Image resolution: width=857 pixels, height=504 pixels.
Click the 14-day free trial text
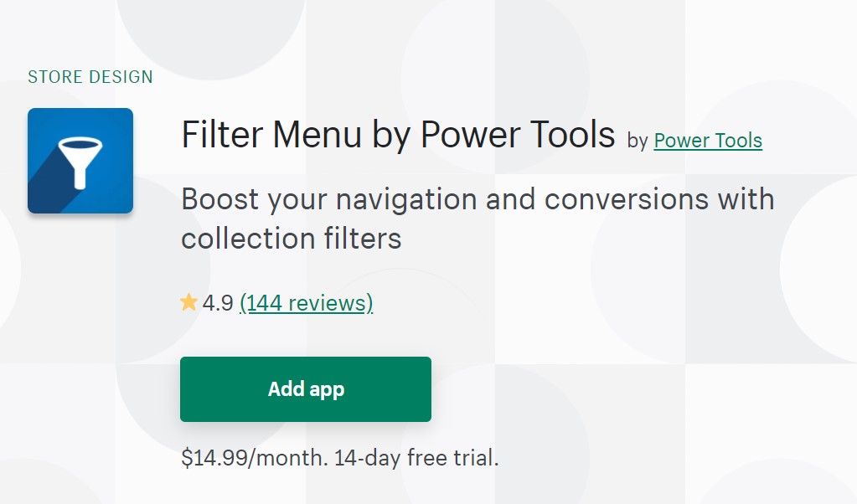416,458
